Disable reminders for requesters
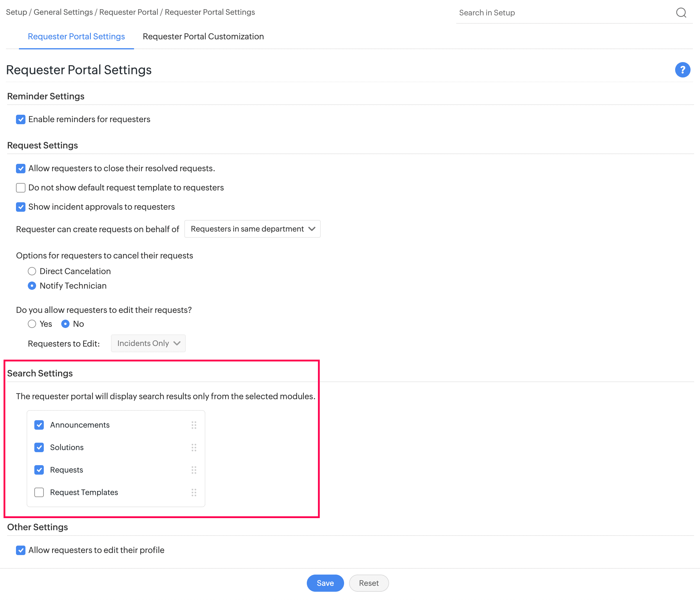Viewport: 700px width, 600px height. (21, 119)
